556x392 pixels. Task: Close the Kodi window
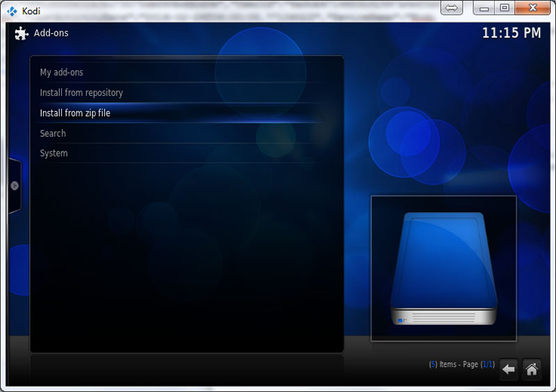point(532,8)
